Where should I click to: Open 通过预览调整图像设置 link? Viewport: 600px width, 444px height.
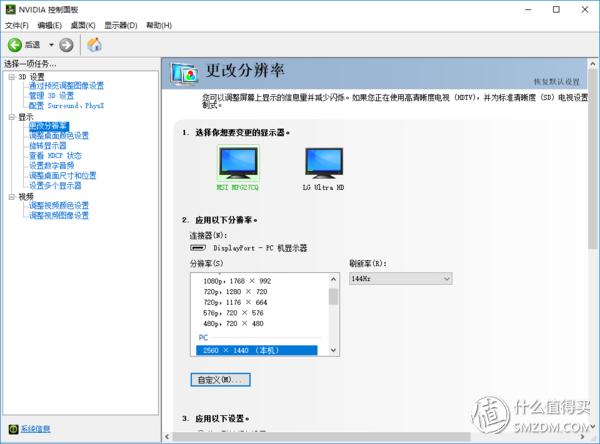[66, 86]
